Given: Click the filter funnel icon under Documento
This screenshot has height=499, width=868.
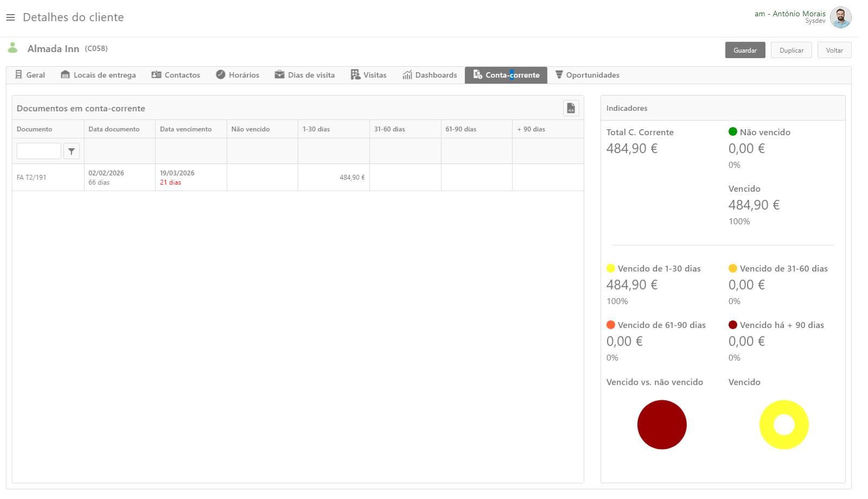Looking at the screenshot, I should [x=72, y=151].
